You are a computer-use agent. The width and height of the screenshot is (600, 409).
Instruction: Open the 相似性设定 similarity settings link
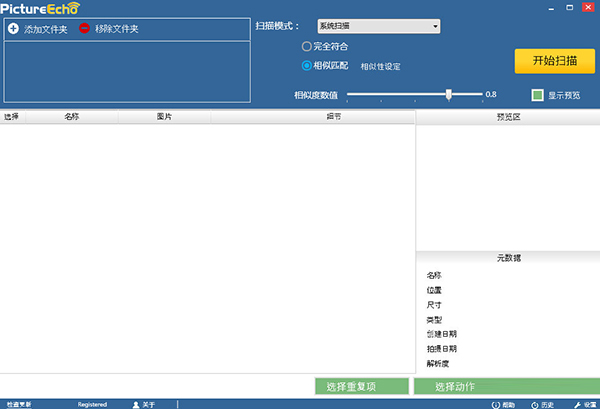tap(380, 67)
